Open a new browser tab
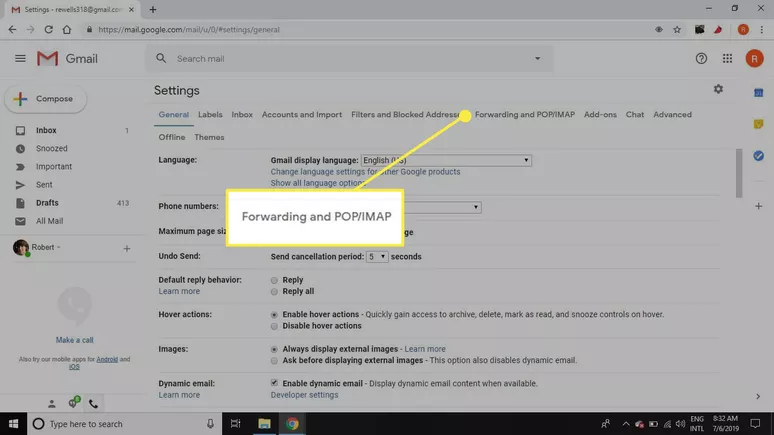The height and width of the screenshot is (435, 774). click(x=153, y=9)
